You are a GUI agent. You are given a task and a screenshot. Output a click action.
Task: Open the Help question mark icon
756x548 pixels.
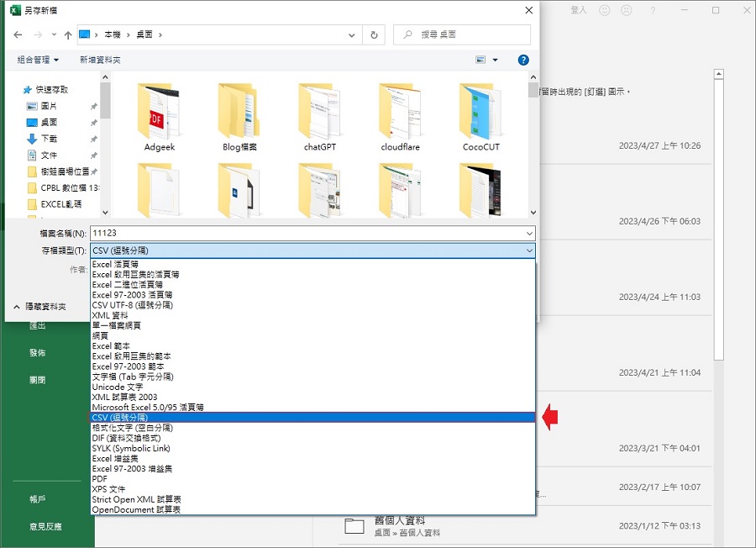coord(523,61)
